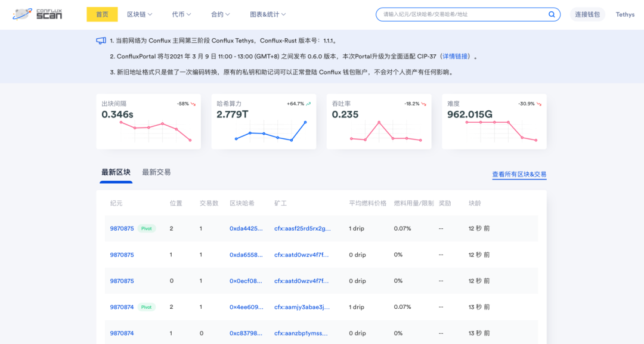Click Pivot badge beside first 9870875 epoch

[146, 228]
